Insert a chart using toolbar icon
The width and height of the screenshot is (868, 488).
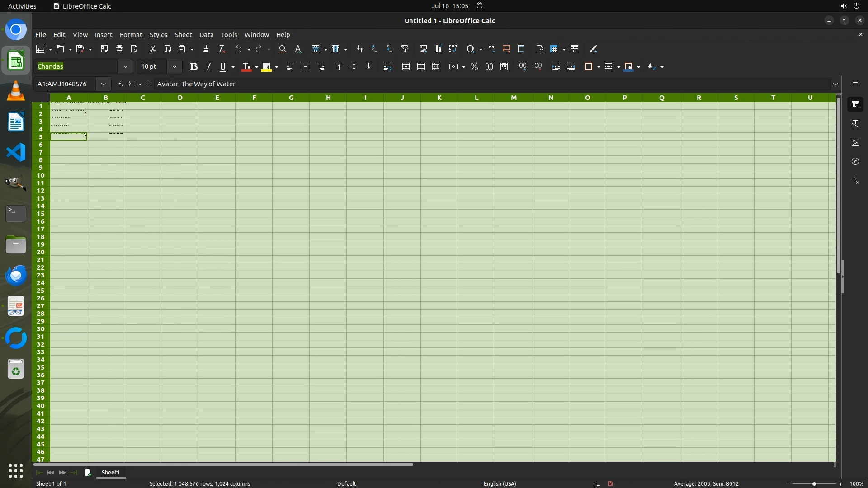[x=438, y=49]
